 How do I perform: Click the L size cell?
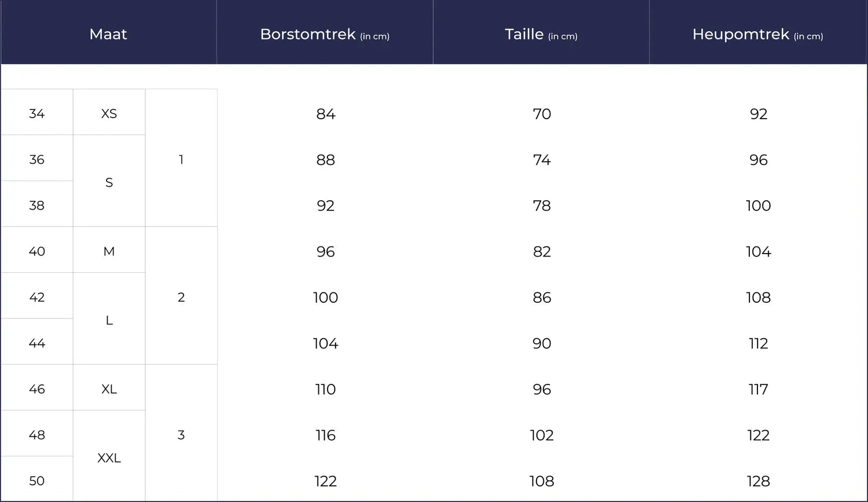109,320
